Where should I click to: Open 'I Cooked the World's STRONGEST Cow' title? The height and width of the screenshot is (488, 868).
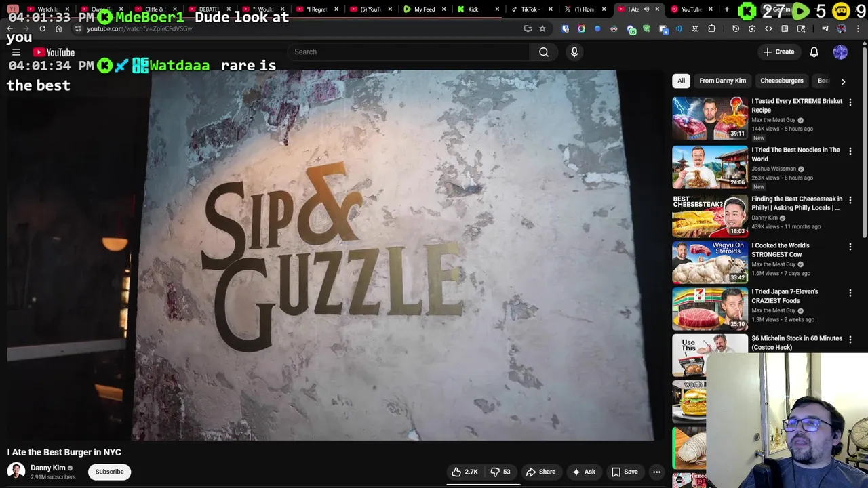781,249
